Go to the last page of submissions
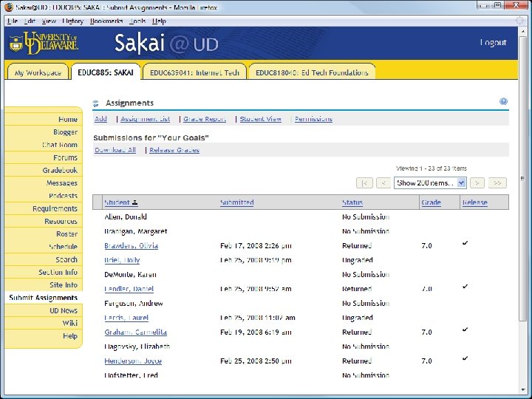 497,183
